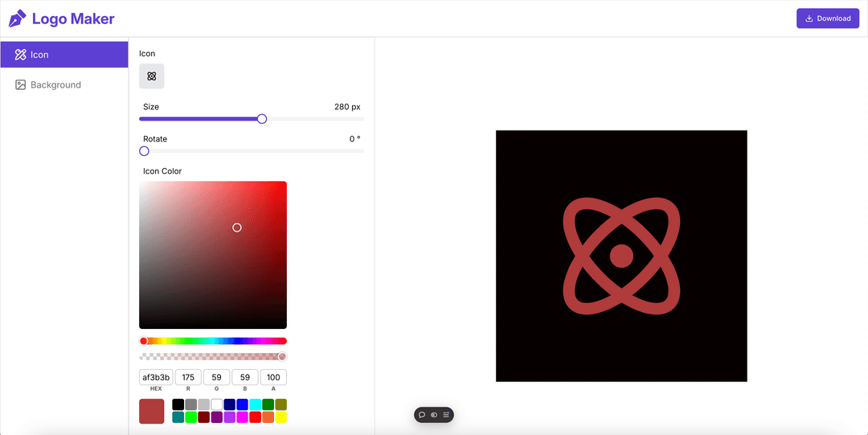The width and height of the screenshot is (868, 435).
Task: Click the Logo Maker title
Action: 73,18
